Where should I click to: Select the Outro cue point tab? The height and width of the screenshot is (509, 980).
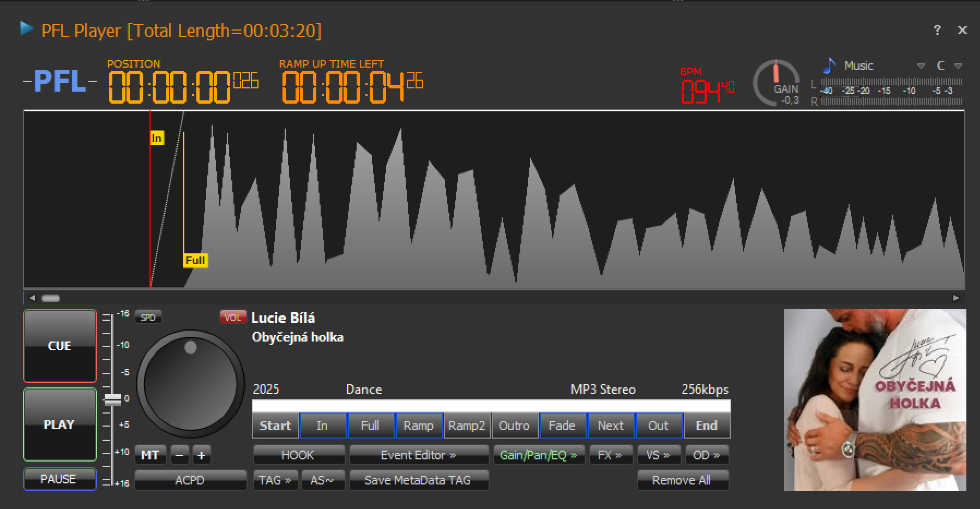click(514, 426)
